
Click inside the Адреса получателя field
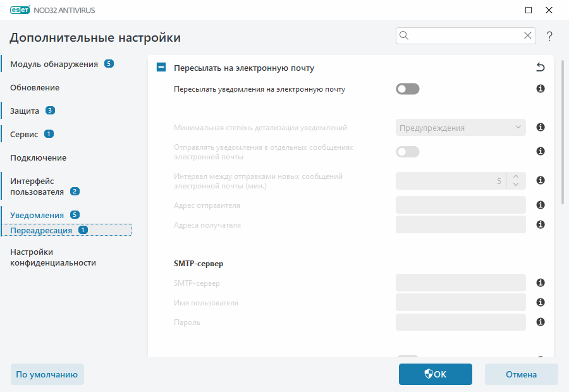pyautogui.click(x=460, y=224)
